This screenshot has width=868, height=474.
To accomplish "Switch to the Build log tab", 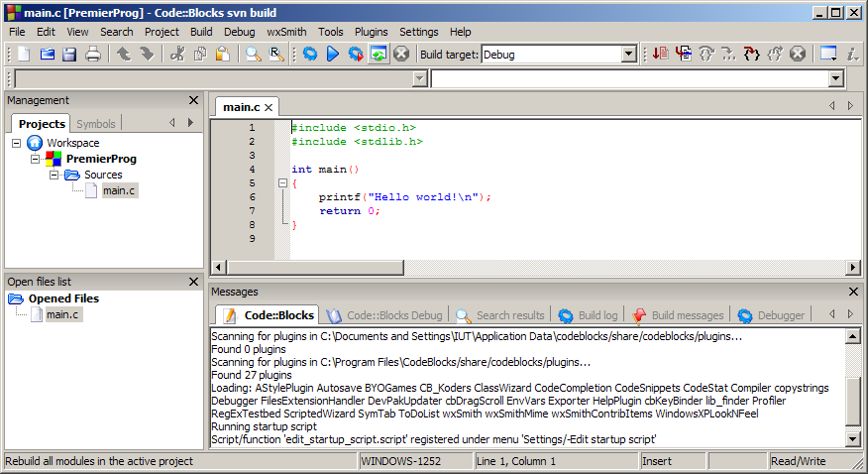I will (588, 315).
